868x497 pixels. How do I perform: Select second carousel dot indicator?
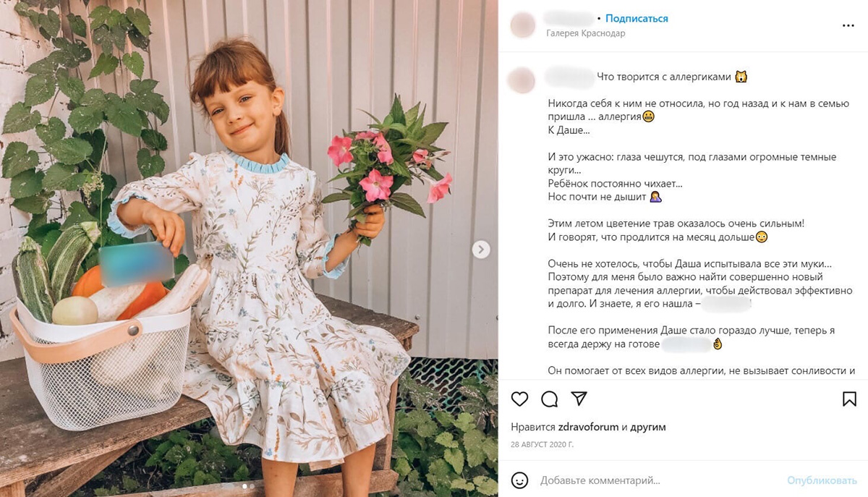[252, 486]
